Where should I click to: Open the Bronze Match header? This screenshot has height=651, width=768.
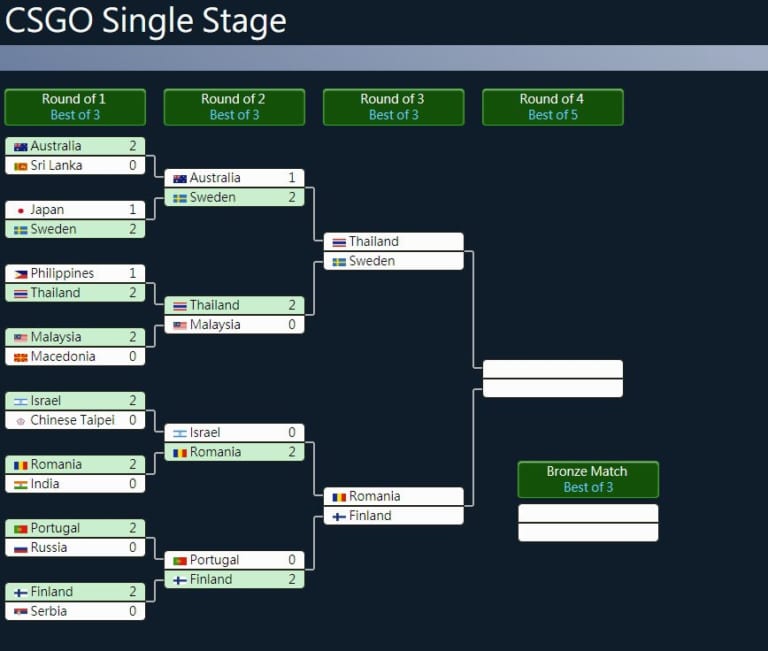(588, 479)
